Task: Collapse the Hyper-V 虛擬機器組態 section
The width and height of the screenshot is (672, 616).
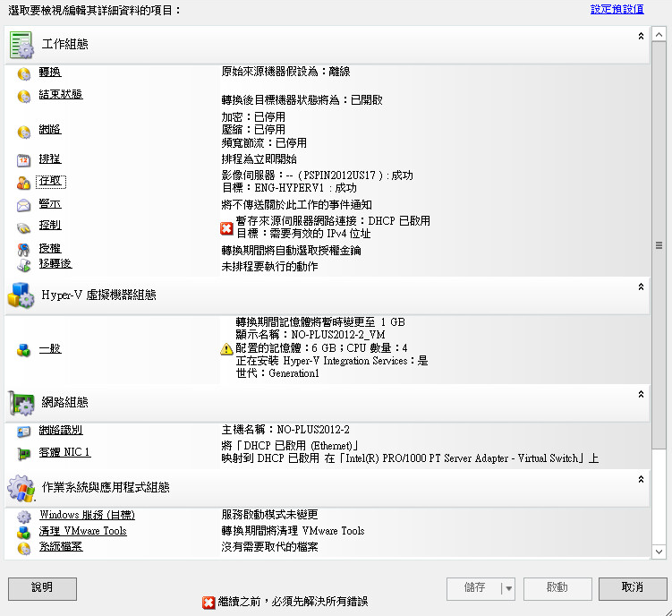Action: pos(641,287)
